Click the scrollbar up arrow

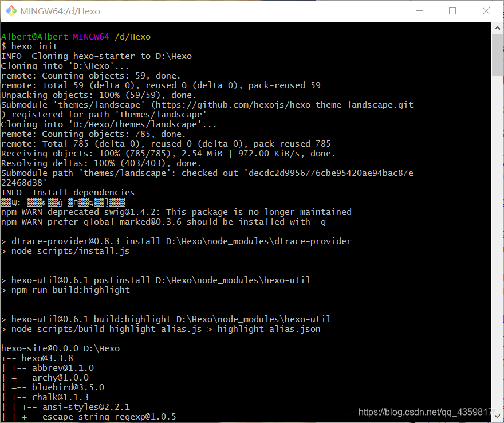[497, 28]
